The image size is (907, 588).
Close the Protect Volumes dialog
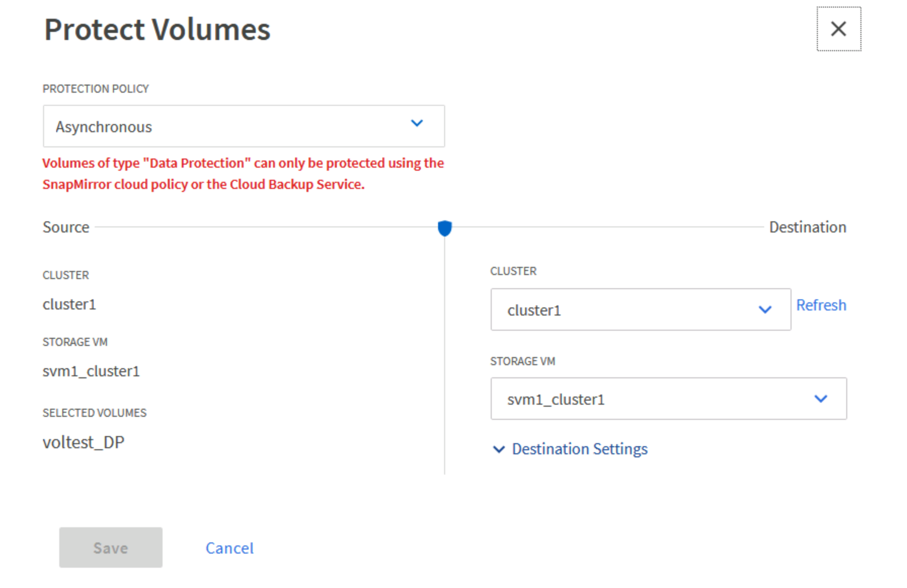[838, 29]
